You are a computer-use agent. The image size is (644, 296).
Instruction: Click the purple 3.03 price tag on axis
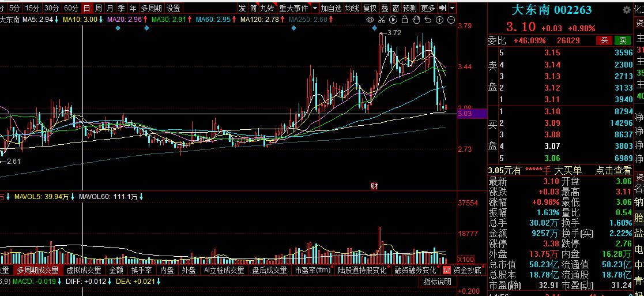pos(472,114)
